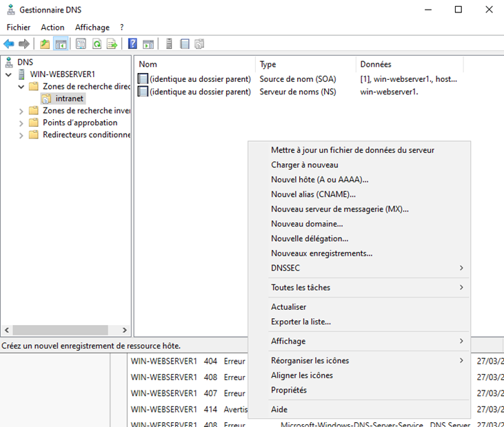Click the New server tower toolbar icon
Viewport: 504px width, 427px height.
point(169,43)
